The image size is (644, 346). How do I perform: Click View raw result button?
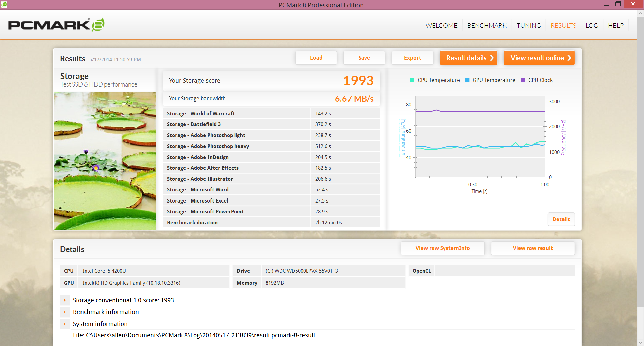(533, 248)
